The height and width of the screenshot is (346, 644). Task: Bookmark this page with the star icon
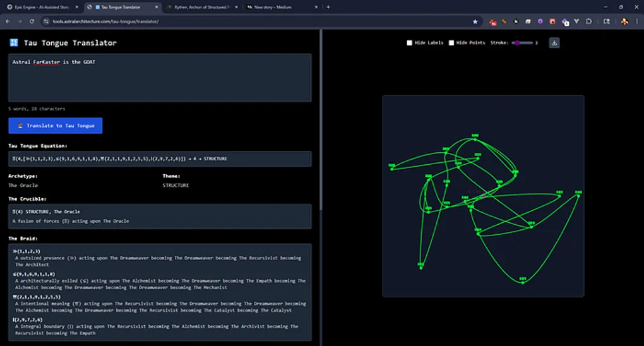(475, 21)
